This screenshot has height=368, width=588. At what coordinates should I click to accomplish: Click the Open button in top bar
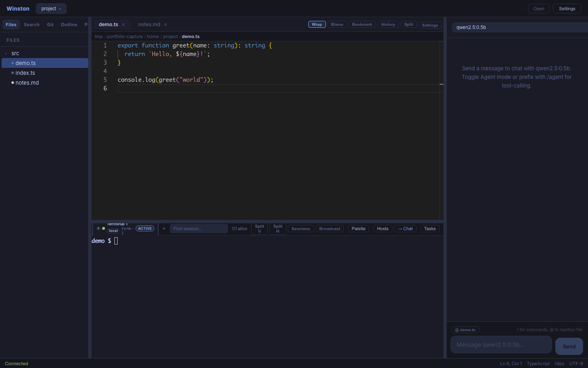point(539,9)
